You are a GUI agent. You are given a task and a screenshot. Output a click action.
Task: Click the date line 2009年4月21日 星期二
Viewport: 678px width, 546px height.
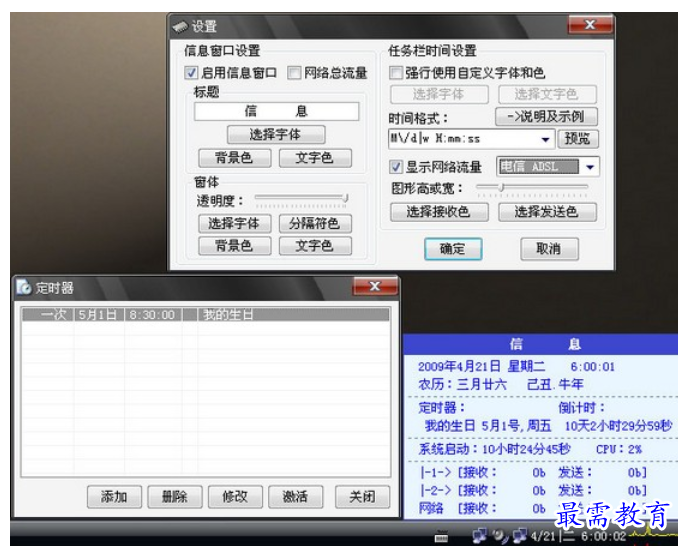tap(481, 367)
